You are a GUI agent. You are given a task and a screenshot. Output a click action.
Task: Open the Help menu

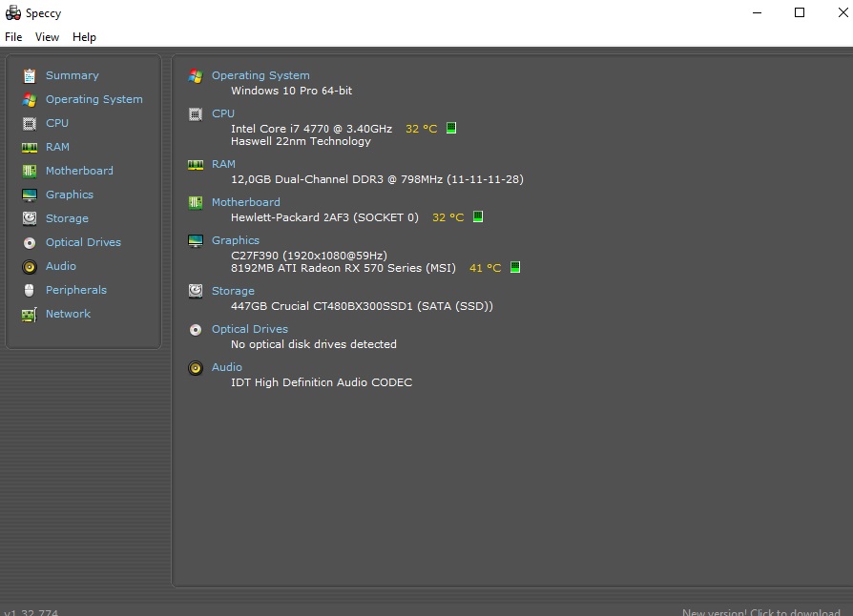[84, 37]
